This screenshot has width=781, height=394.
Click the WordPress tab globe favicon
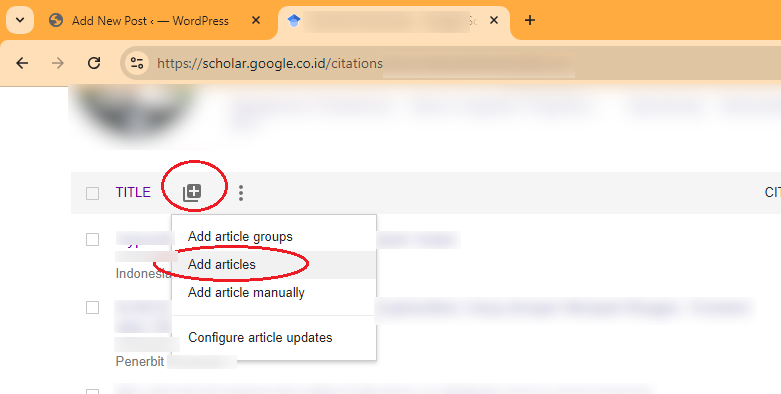56,20
